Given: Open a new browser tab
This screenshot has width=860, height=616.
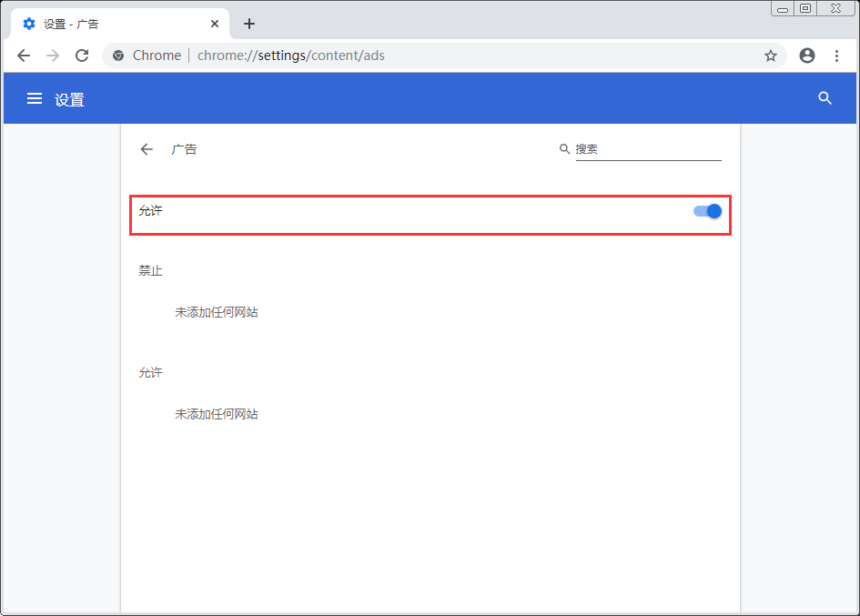Looking at the screenshot, I should [248, 24].
